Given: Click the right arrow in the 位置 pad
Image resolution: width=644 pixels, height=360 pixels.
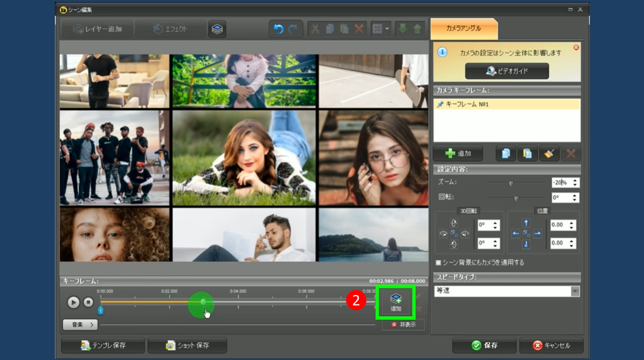Looking at the screenshot, I should pos(537,234).
